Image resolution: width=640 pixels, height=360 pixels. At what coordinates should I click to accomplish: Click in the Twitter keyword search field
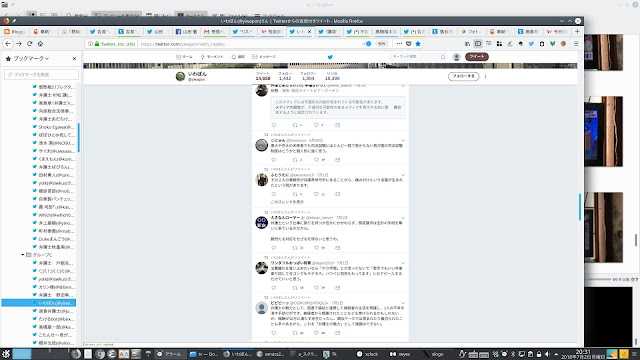418,57
